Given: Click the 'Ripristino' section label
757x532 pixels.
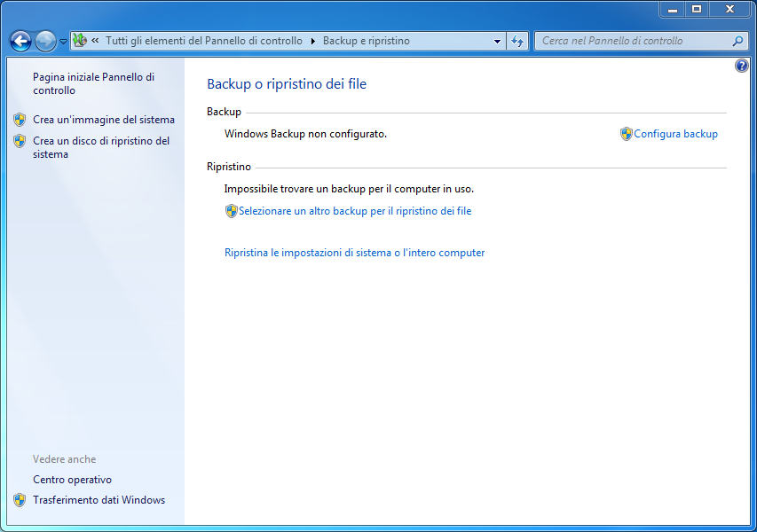Looking at the screenshot, I should click(x=229, y=167).
